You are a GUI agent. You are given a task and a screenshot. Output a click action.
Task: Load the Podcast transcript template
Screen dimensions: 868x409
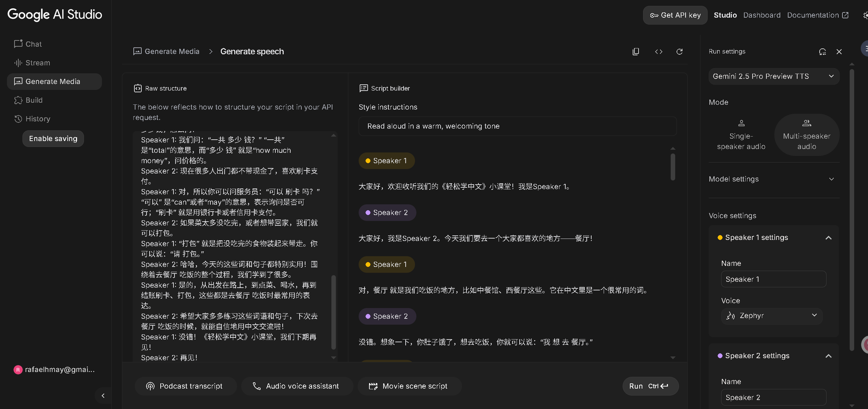coord(185,386)
